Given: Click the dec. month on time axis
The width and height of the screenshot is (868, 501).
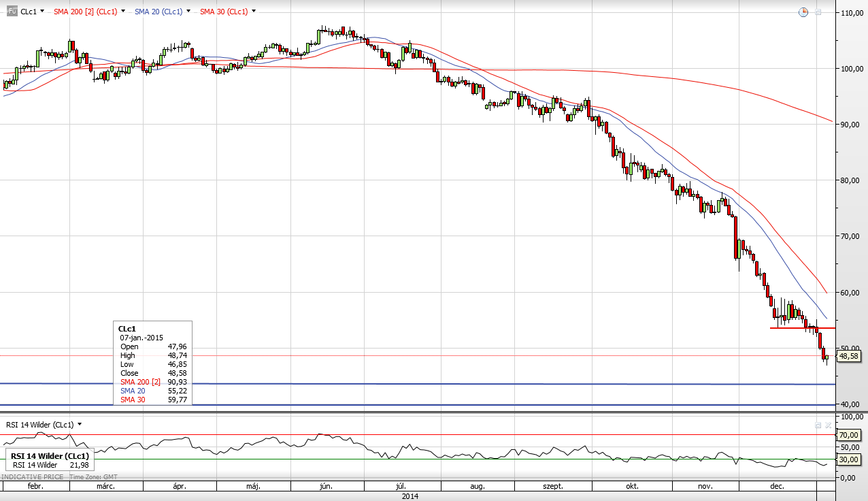Looking at the screenshot, I should [x=777, y=486].
